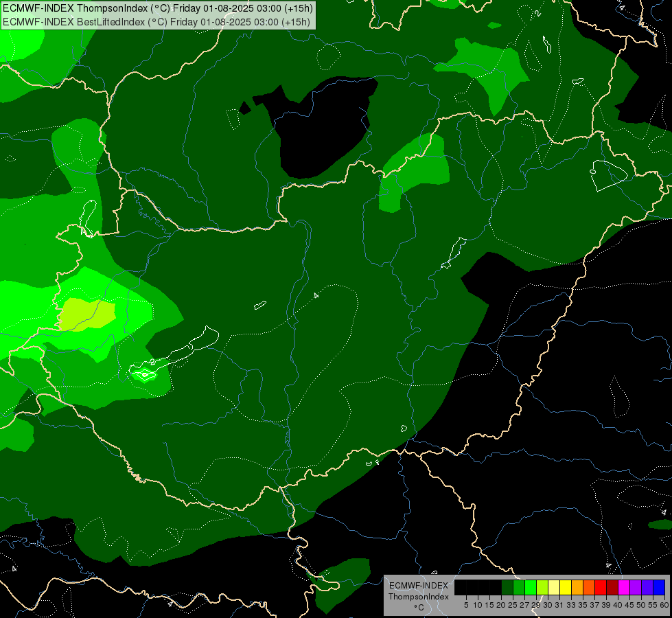Screen dimensions: 672x618
Task: Select the medium green 25–27 legend swatch
Action: pyautogui.click(x=518, y=587)
